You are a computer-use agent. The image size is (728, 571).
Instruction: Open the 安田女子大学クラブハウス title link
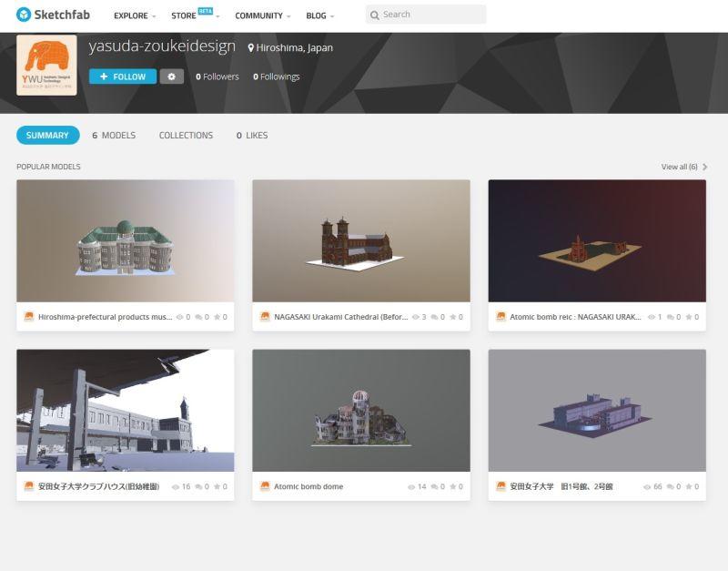[x=98, y=486]
